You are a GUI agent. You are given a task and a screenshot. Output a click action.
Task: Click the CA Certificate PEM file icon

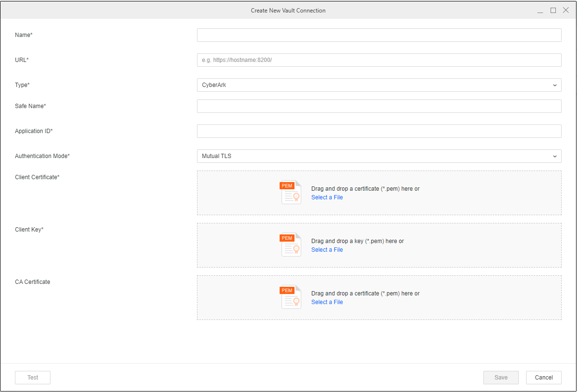pos(291,297)
